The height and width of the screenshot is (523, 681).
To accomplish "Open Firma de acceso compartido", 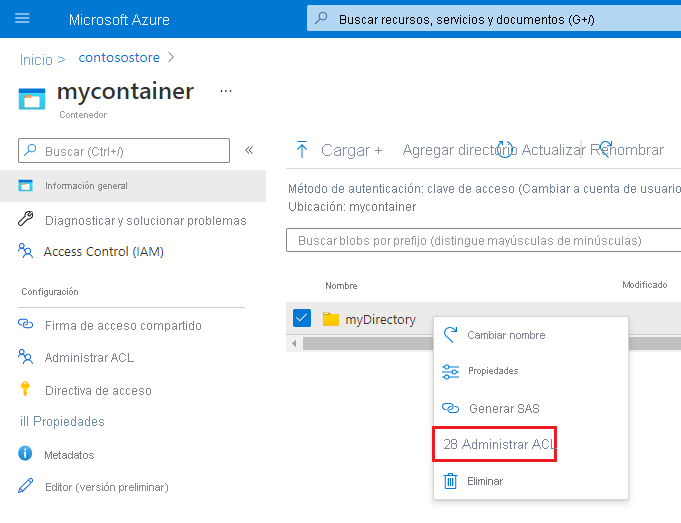I will tap(123, 326).
